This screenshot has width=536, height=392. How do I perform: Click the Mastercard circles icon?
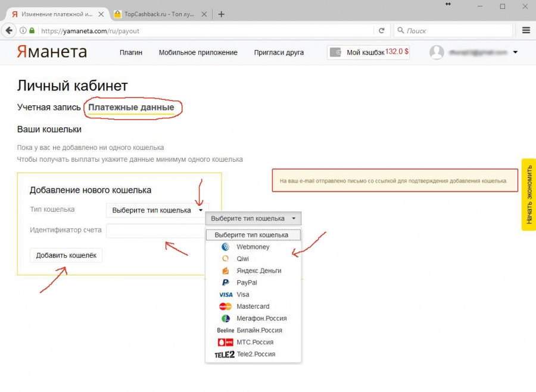point(225,306)
